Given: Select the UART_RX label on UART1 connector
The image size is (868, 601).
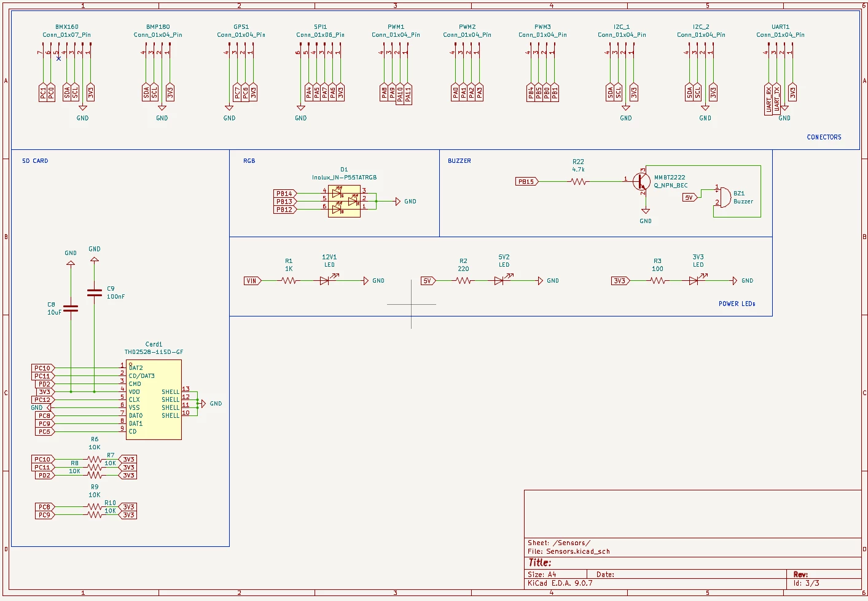Looking at the screenshot, I should point(768,99).
